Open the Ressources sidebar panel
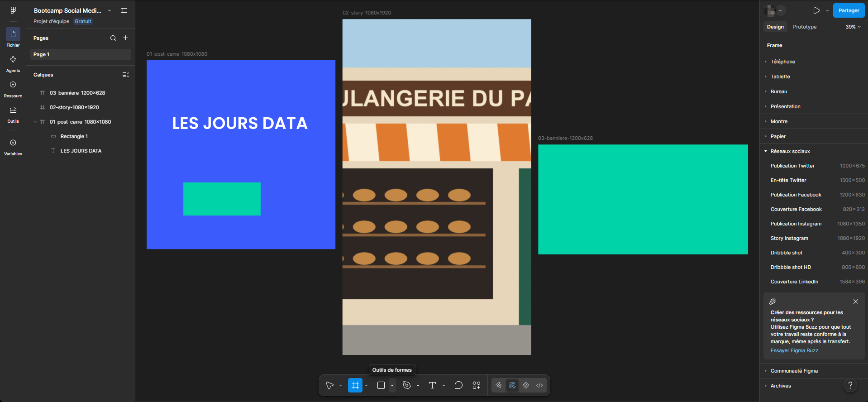 pos(13,89)
